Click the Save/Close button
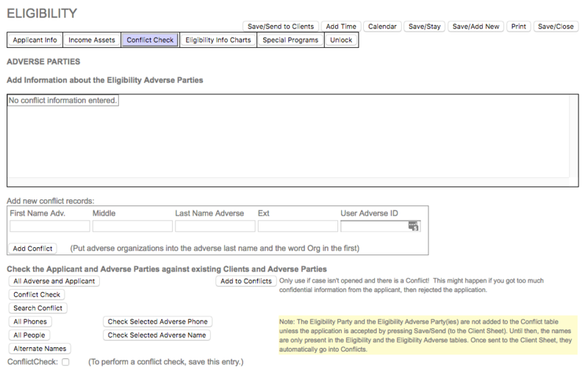The image size is (588, 370). [x=556, y=26]
